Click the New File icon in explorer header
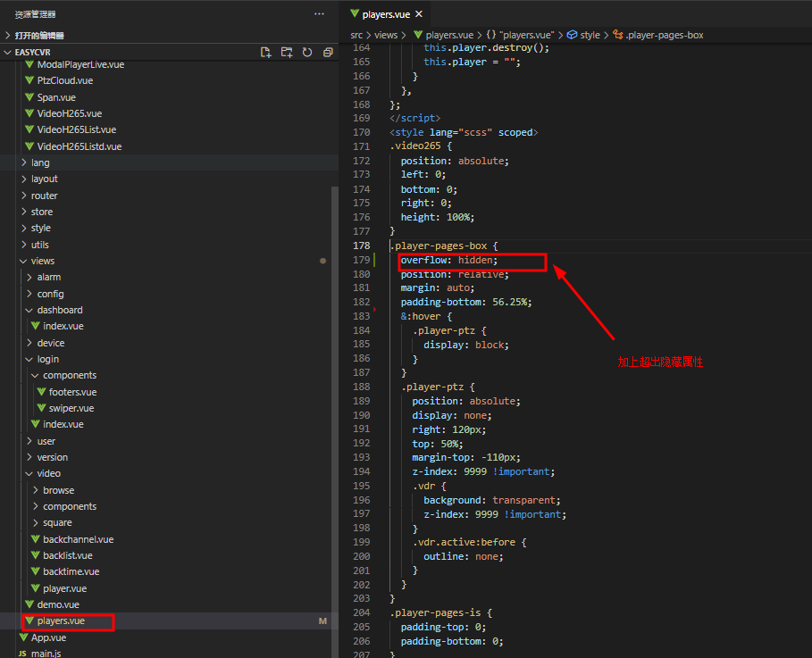812x658 pixels. pyautogui.click(x=265, y=53)
